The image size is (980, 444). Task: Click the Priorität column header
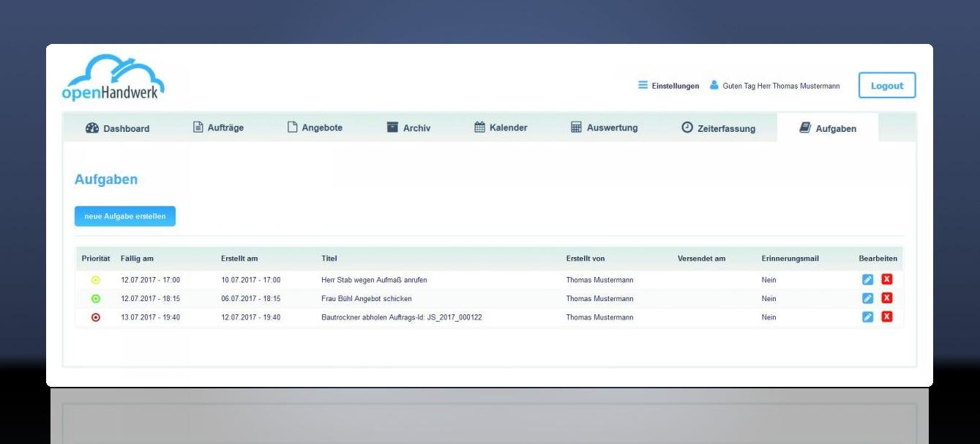click(x=96, y=259)
